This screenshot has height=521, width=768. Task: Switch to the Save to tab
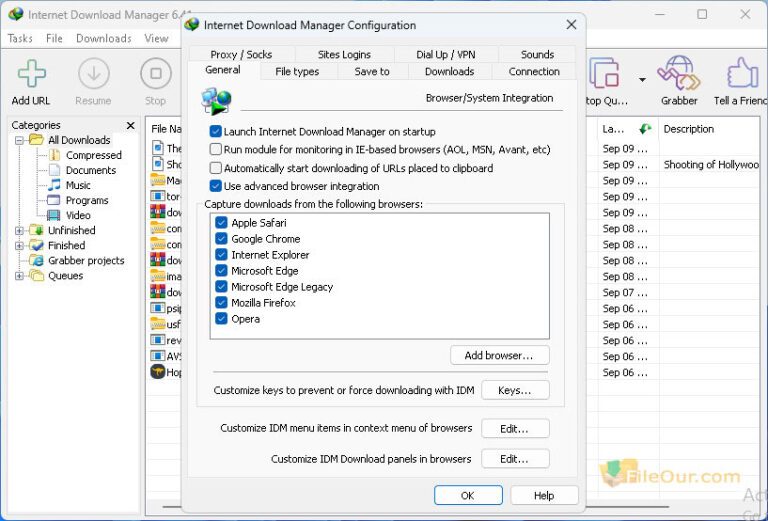tap(372, 71)
